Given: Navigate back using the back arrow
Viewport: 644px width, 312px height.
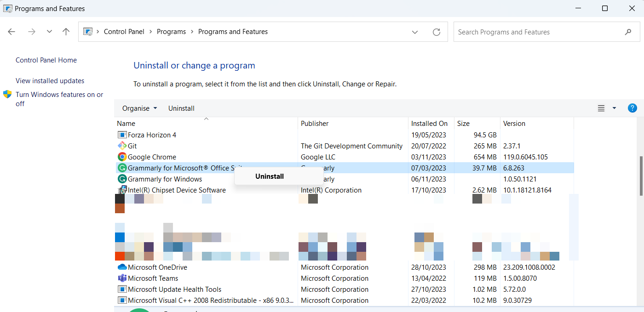Looking at the screenshot, I should (11, 32).
